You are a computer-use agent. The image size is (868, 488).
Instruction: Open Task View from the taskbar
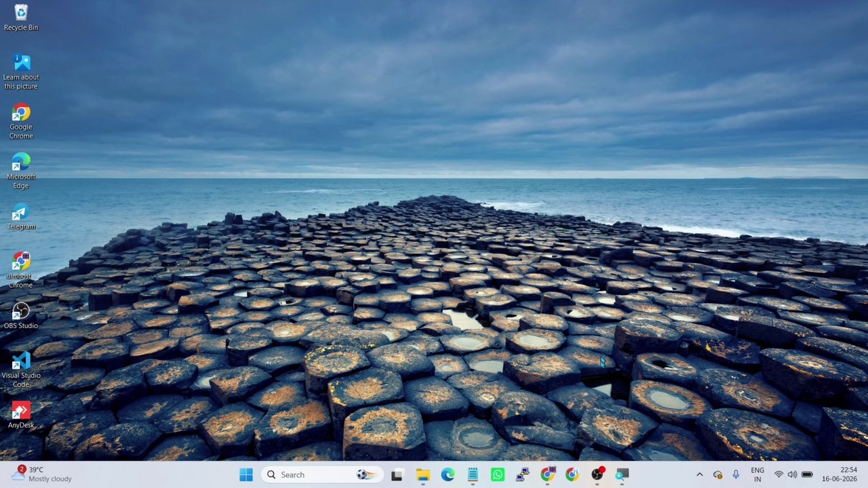[397, 474]
